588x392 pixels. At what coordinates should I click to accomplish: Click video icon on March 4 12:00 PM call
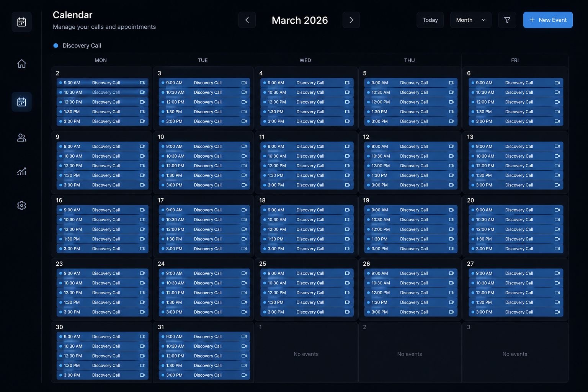tap(348, 102)
